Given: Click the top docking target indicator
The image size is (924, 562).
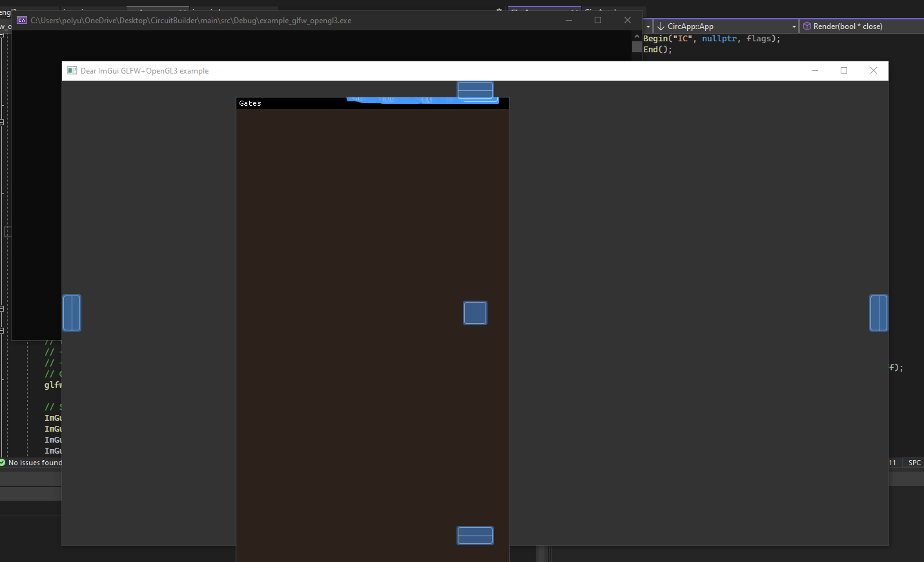Looking at the screenshot, I should [x=475, y=90].
